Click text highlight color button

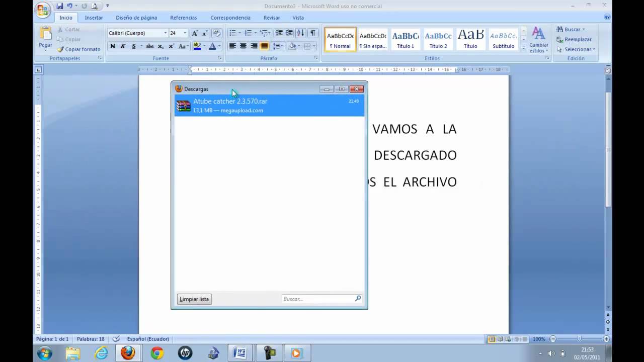point(197,46)
